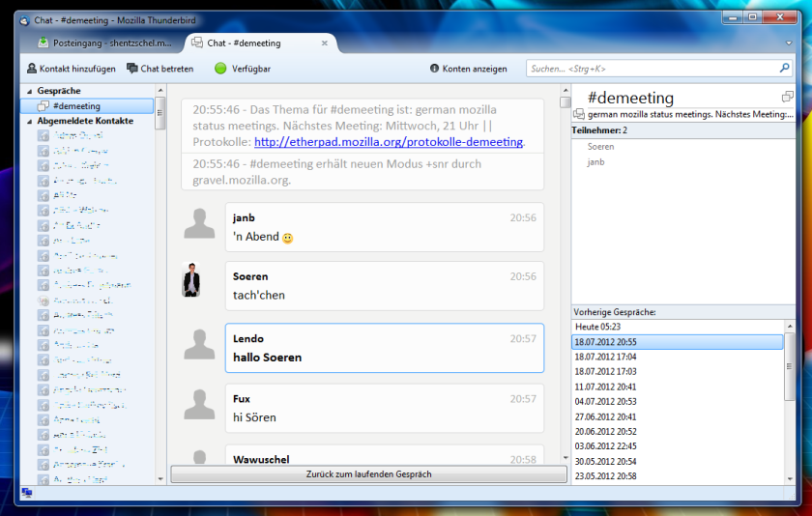
Task: Click the contact list scrollbar up arrow
Action: [x=160, y=91]
